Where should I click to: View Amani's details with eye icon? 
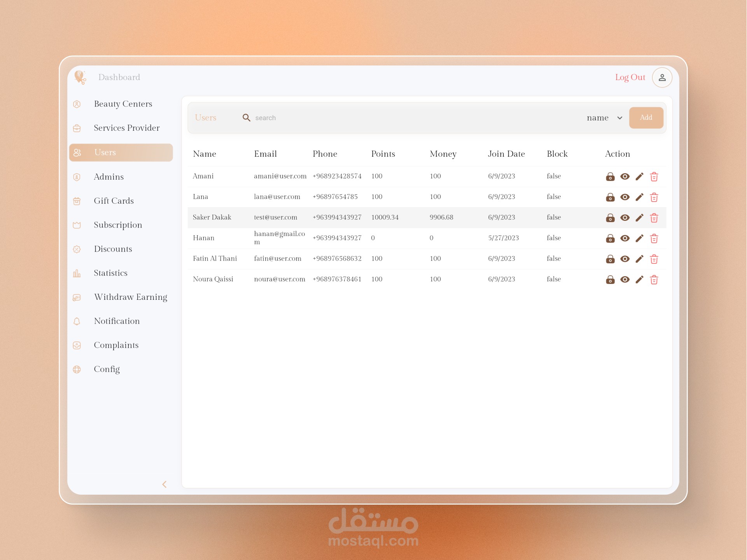[625, 177]
